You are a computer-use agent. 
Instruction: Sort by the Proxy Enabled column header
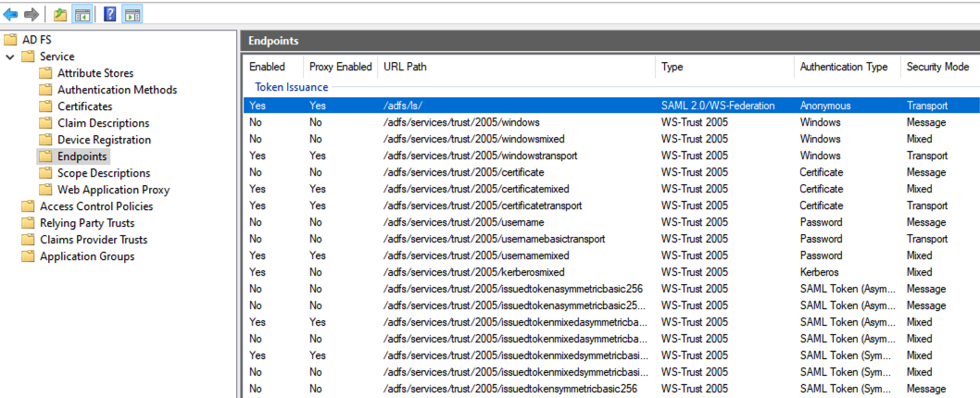(x=341, y=67)
